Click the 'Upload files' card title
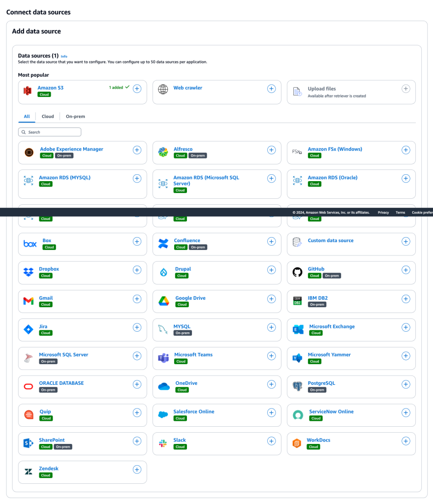 tap(322, 89)
